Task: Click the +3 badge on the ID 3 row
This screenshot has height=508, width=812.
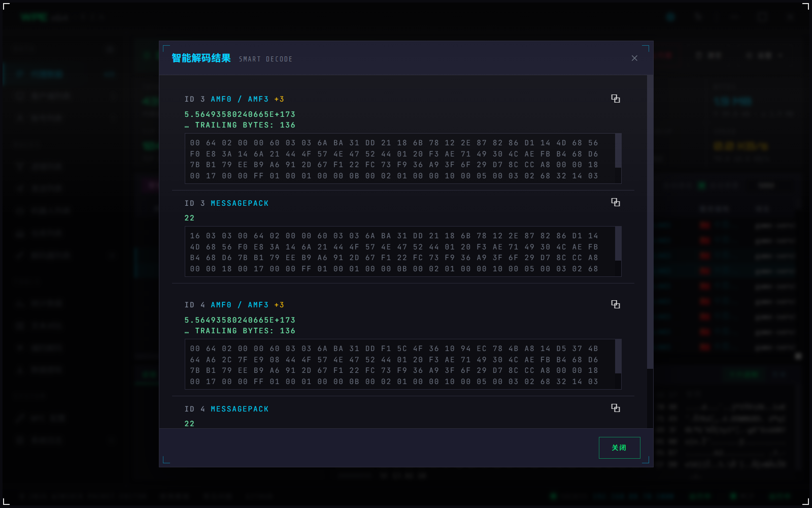Action: coord(279,99)
